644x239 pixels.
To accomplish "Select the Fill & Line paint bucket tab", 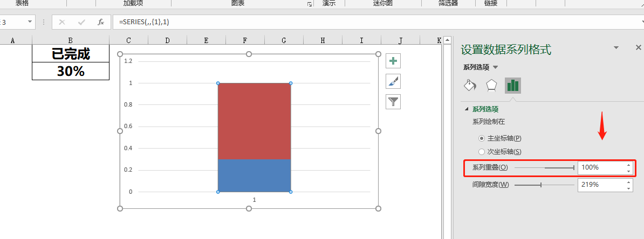I will 470,85.
